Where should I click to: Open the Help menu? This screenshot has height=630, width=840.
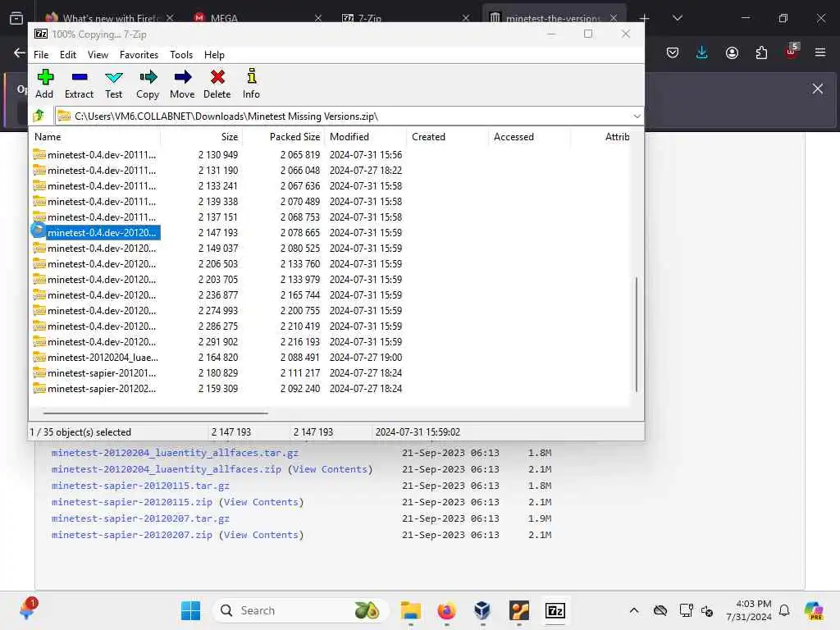click(x=214, y=55)
